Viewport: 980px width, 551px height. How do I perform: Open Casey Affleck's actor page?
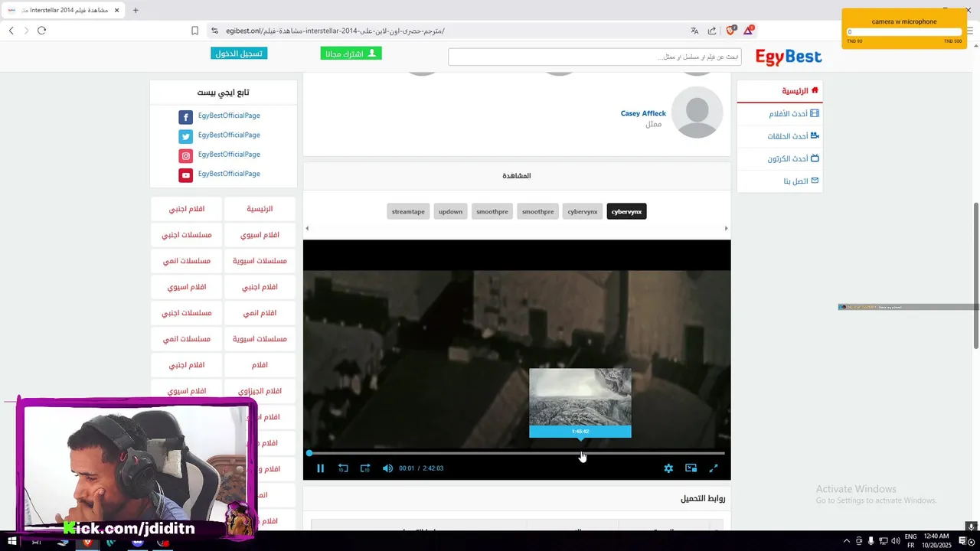(x=643, y=113)
